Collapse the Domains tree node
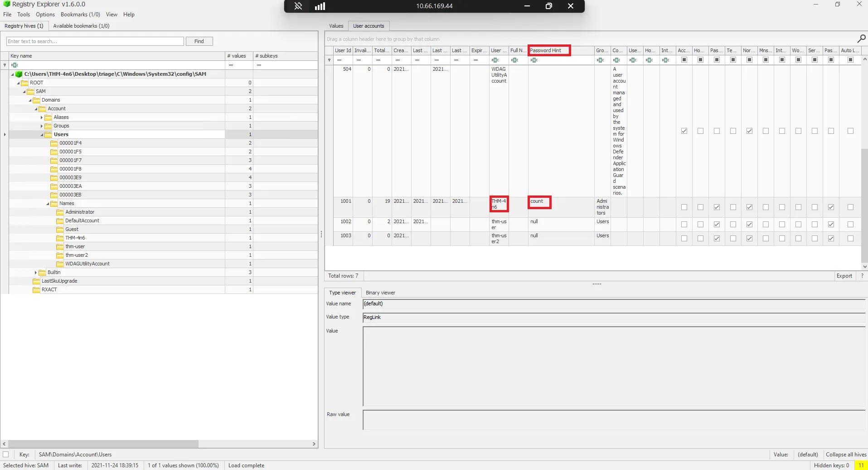868x470 pixels. 30,100
